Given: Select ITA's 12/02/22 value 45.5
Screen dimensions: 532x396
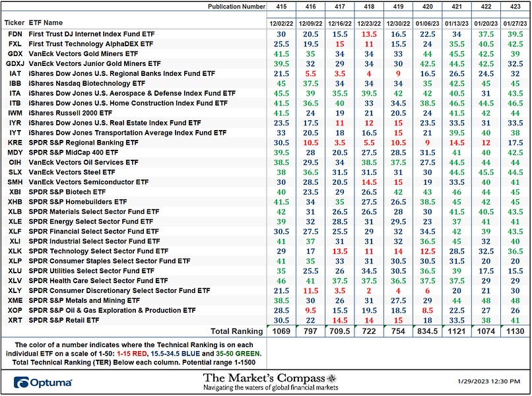Looking at the screenshot, I should coord(281,93).
